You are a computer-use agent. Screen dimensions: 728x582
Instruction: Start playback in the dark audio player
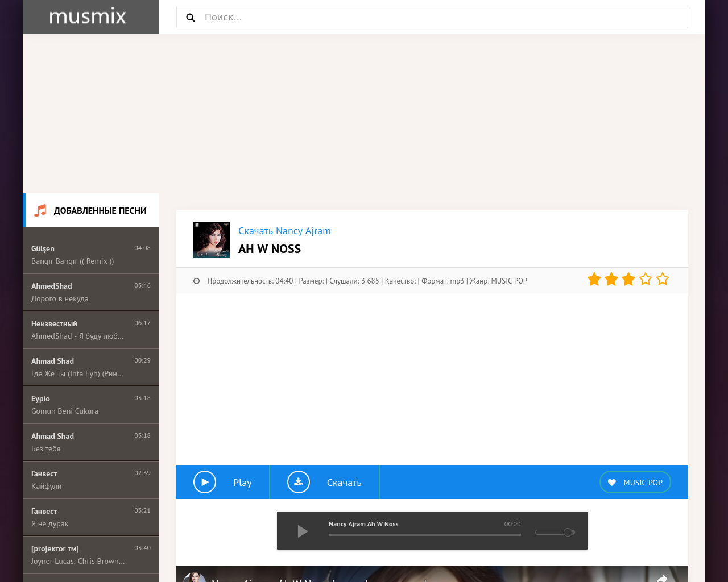tap(303, 531)
